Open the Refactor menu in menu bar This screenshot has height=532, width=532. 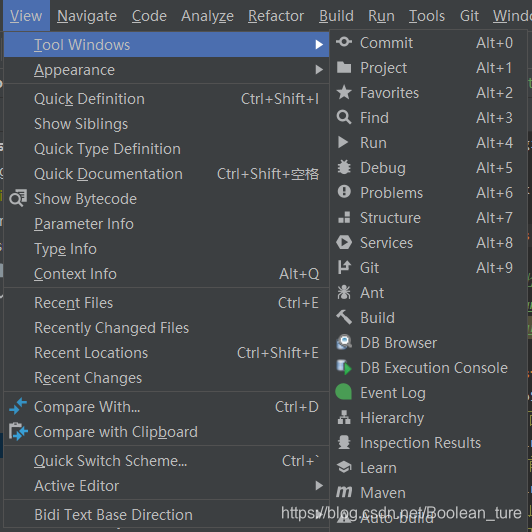point(276,16)
